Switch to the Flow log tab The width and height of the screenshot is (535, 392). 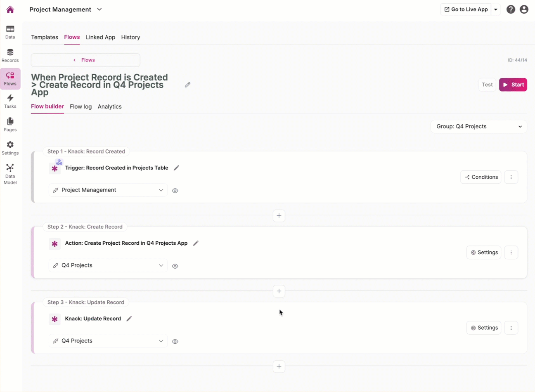pos(80,106)
